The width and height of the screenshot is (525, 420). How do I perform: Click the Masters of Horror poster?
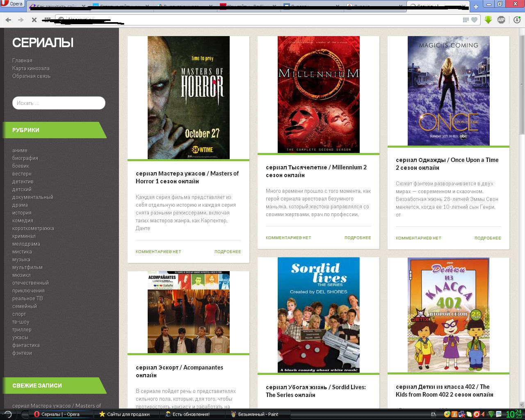click(x=189, y=98)
